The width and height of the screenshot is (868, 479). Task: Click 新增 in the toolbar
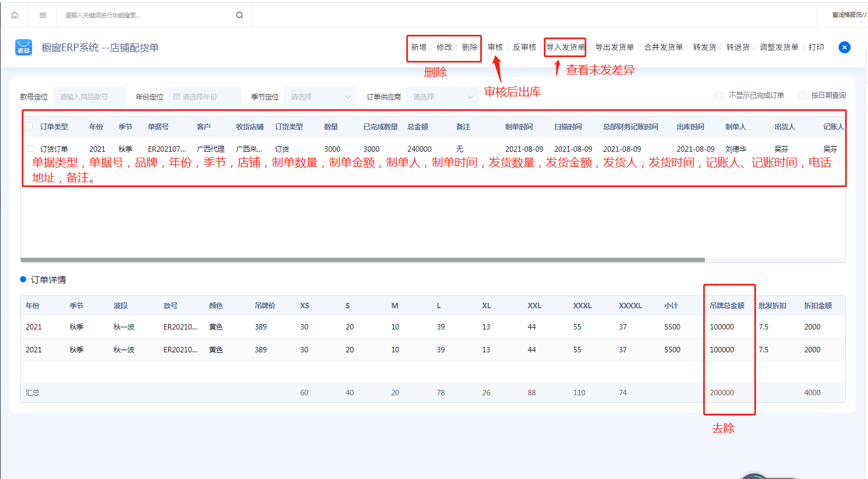pos(419,47)
